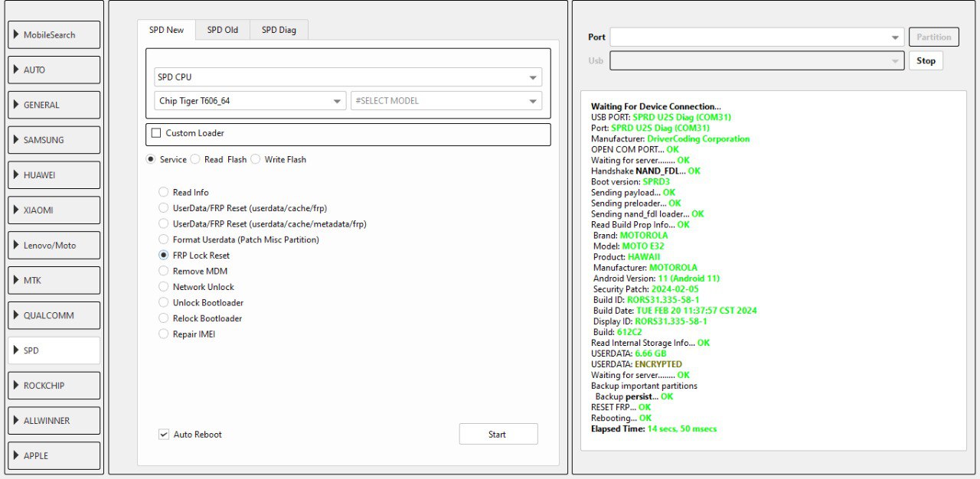Open the #SELECT MODEL dropdown

(x=446, y=101)
